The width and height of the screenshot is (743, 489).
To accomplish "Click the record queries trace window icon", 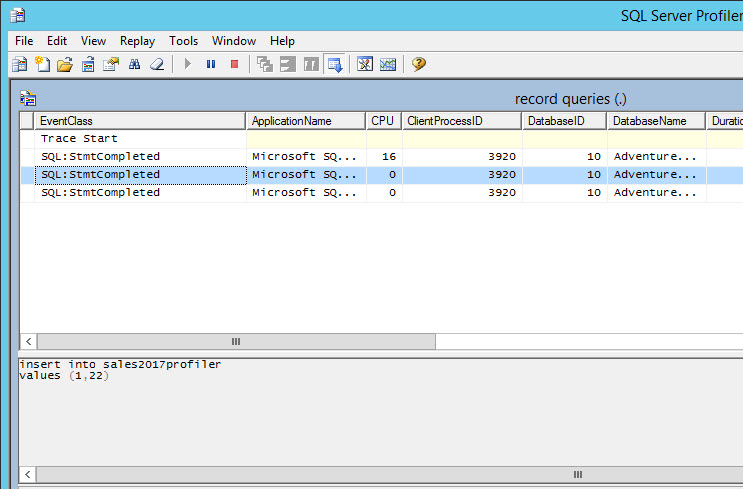I will [x=28, y=99].
